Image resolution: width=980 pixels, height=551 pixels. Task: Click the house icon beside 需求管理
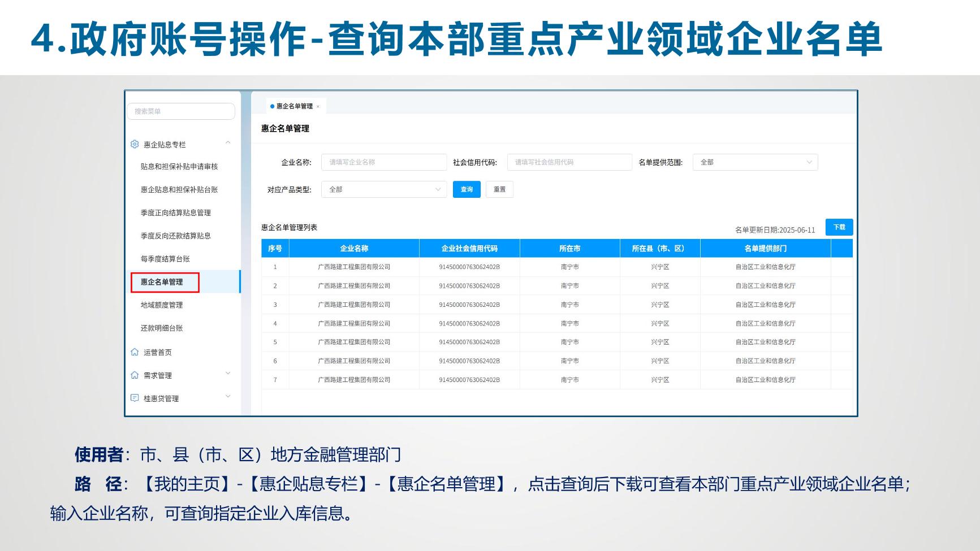(135, 375)
